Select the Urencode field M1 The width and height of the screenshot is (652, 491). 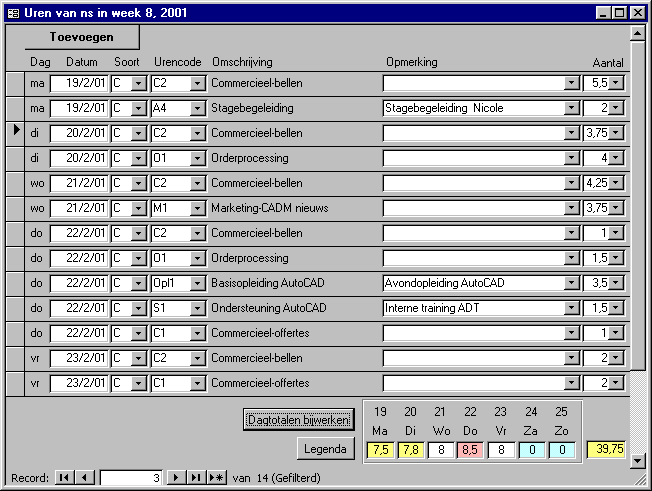171,208
